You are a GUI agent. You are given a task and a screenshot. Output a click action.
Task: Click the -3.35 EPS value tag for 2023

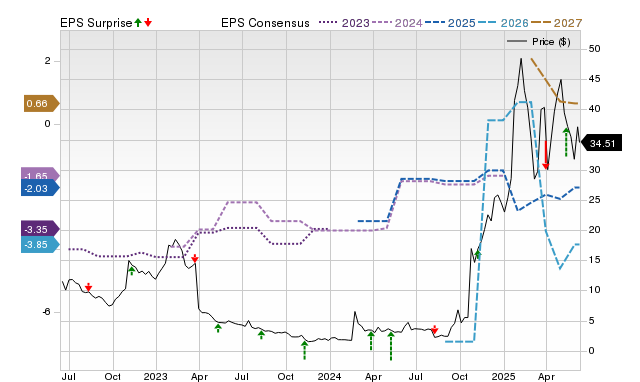(x=40, y=229)
